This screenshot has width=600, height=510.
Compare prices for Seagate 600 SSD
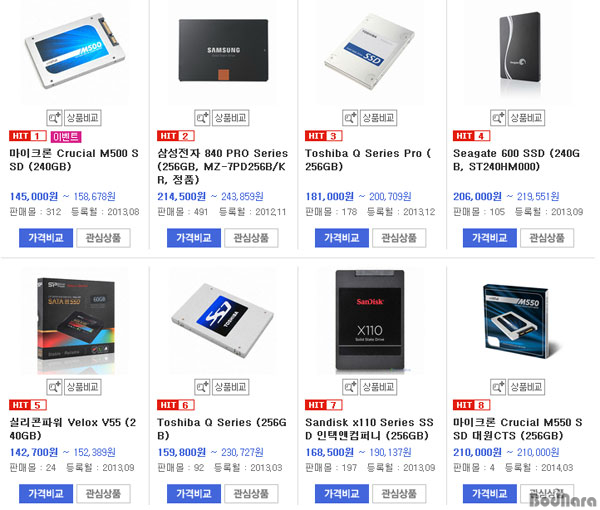pos(490,238)
